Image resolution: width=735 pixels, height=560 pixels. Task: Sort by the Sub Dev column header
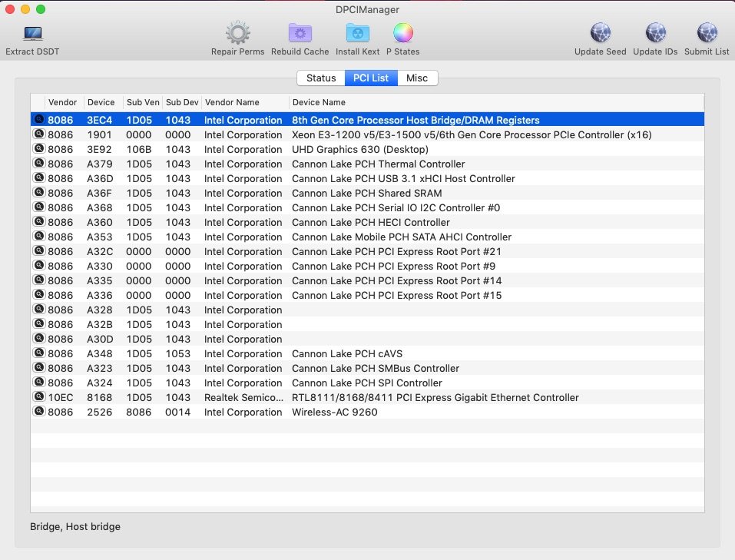[182, 102]
